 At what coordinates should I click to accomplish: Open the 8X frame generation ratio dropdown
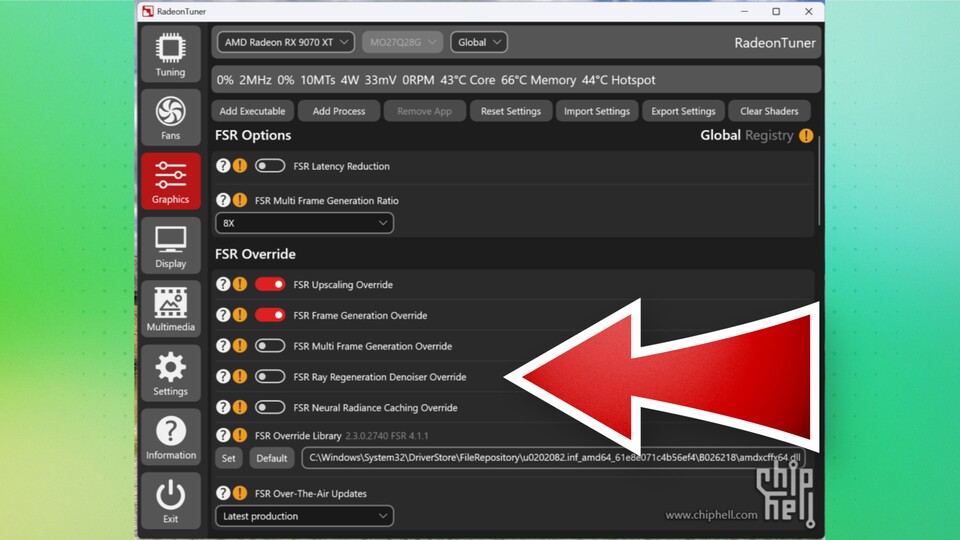304,223
